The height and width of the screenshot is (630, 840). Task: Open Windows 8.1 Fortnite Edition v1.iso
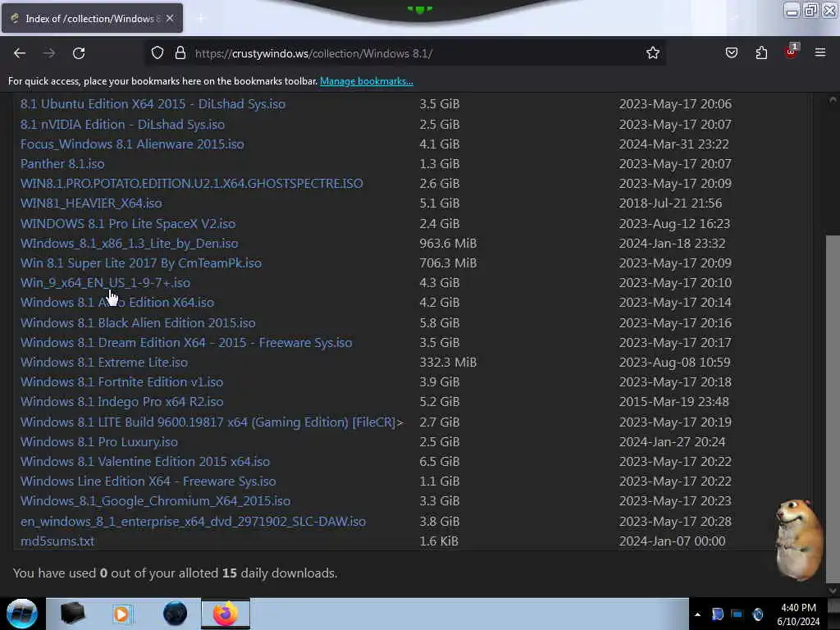121,382
